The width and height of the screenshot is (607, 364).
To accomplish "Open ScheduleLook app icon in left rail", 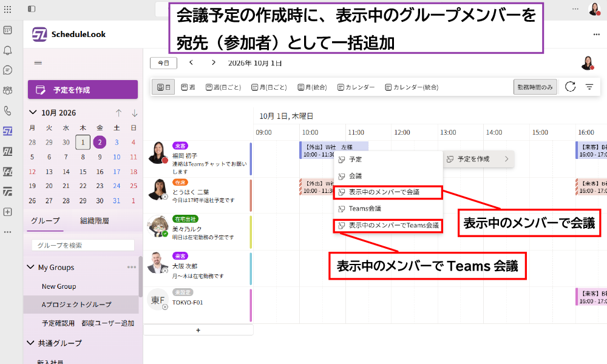I will [x=7, y=131].
